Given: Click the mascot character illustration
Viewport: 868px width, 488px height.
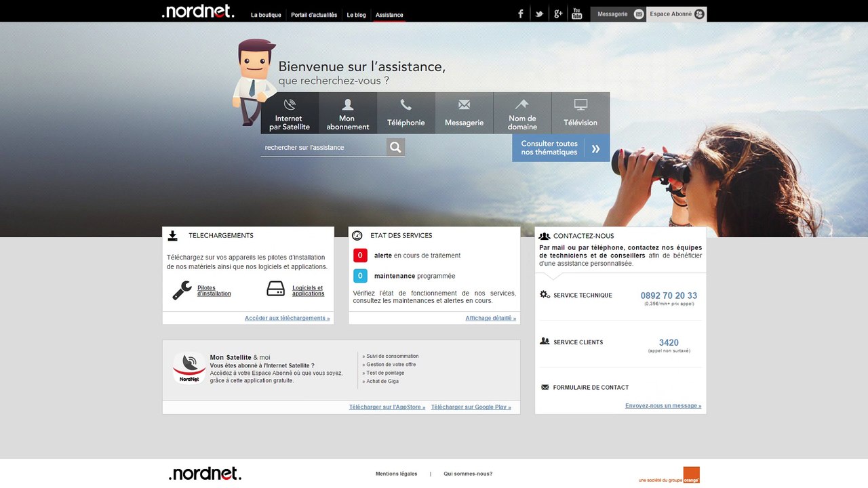Looking at the screenshot, I should coord(254,82).
